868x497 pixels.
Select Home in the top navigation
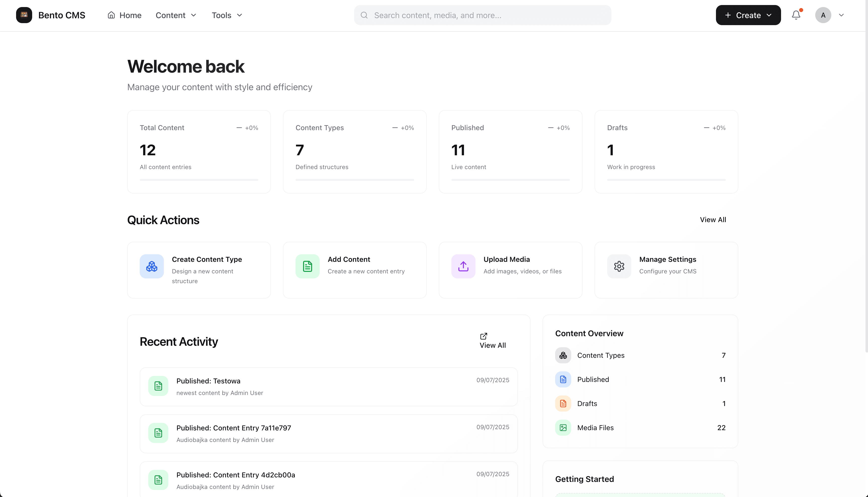tap(130, 15)
